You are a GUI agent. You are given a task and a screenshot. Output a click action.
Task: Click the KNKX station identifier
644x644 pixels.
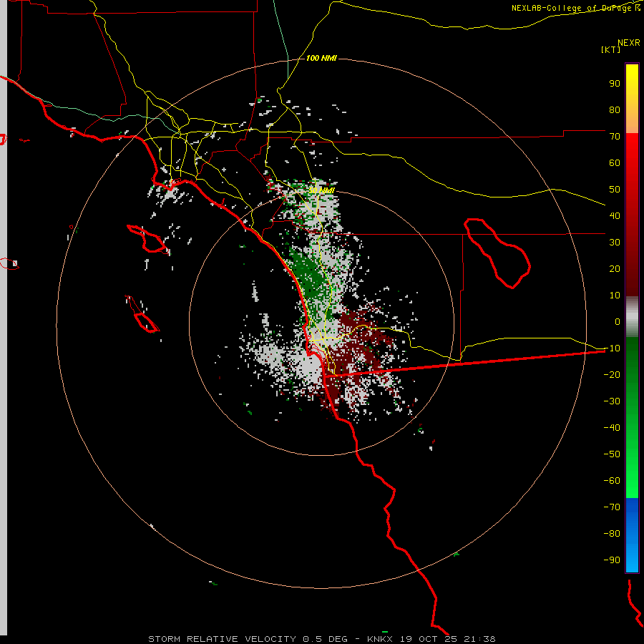(380, 639)
